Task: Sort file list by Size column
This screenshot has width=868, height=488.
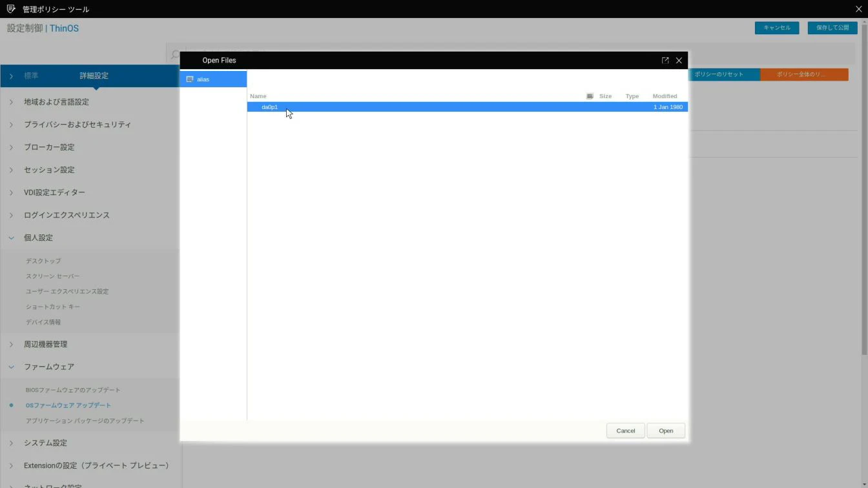Action: tap(605, 96)
